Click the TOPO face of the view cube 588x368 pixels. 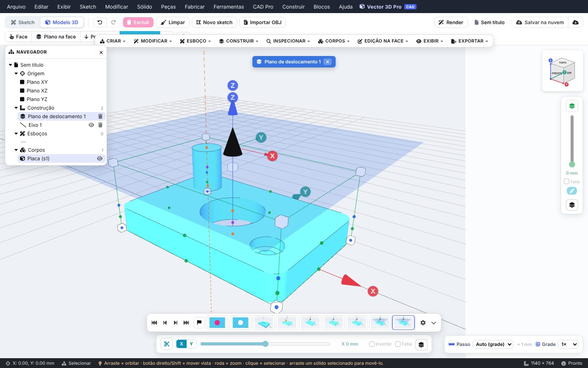coord(563,63)
